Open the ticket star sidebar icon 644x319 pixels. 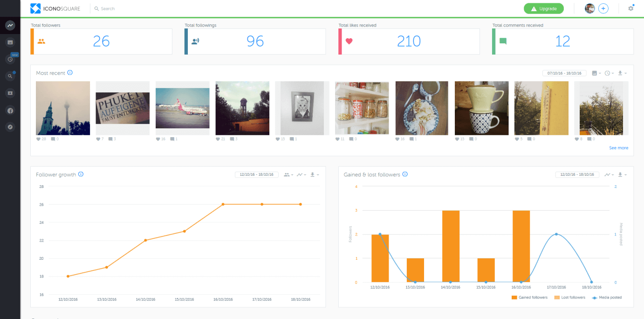tap(10, 93)
